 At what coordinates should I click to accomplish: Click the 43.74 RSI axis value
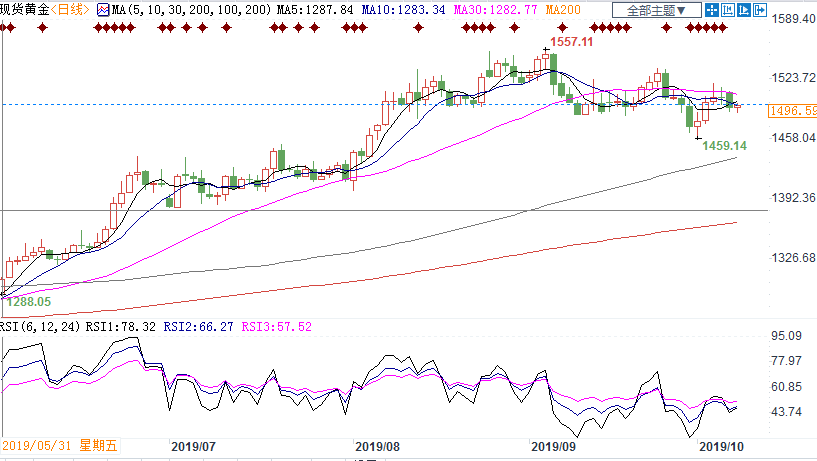point(786,412)
